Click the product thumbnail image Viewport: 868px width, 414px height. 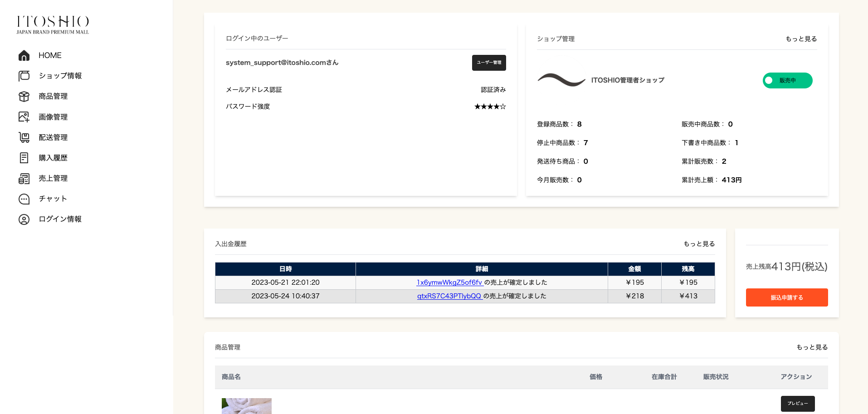(246, 406)
